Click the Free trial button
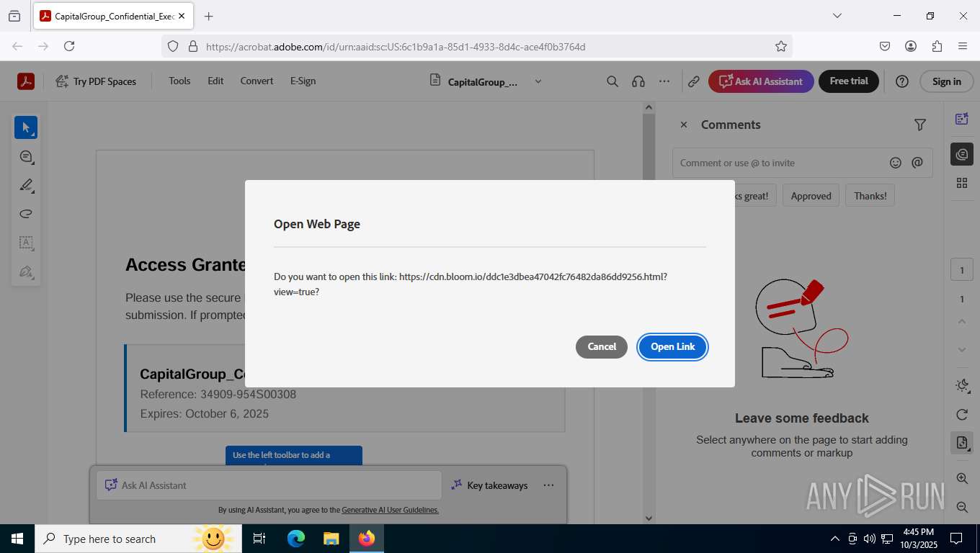 tap(849, 81)
